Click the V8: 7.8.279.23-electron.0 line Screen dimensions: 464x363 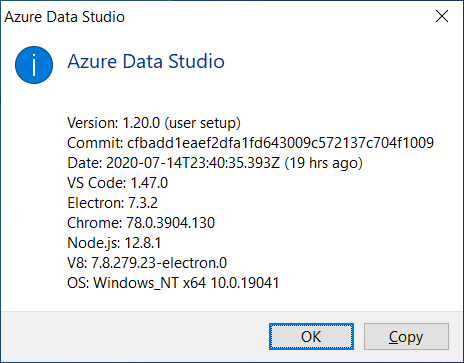pos(147,263)
